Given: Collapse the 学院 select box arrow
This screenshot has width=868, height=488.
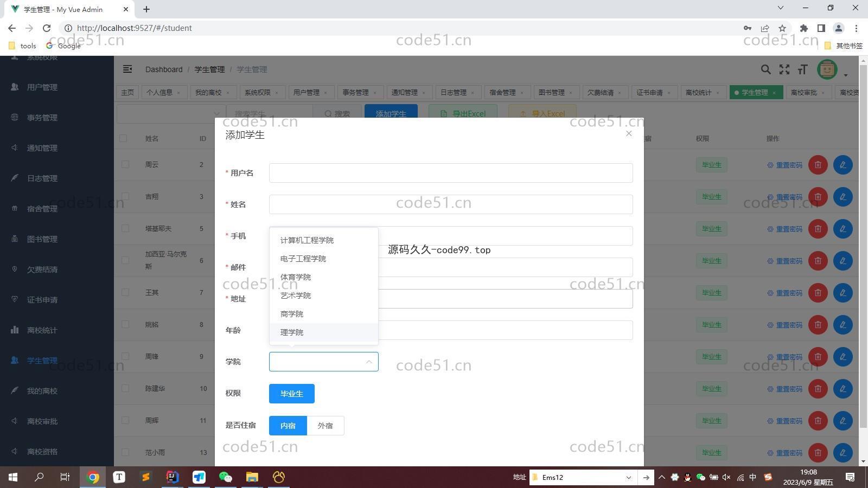Looking at the screenshot, I should coord(369,362).
